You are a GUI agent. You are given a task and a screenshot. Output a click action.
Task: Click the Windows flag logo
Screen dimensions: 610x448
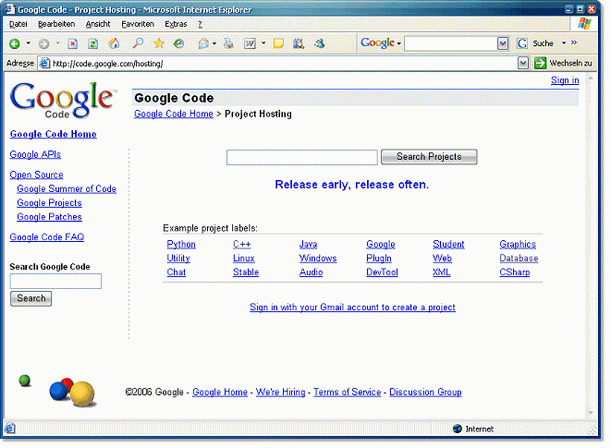(584, 24)
